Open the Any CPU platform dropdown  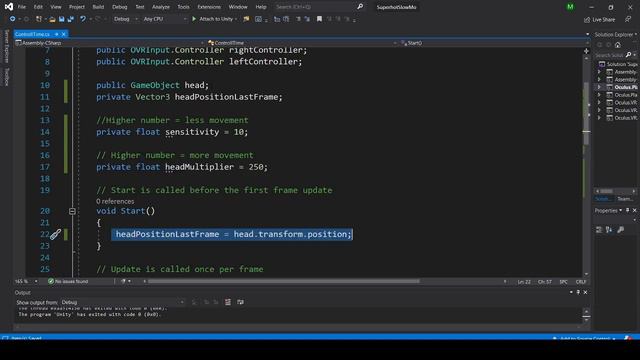coord(165,19)
